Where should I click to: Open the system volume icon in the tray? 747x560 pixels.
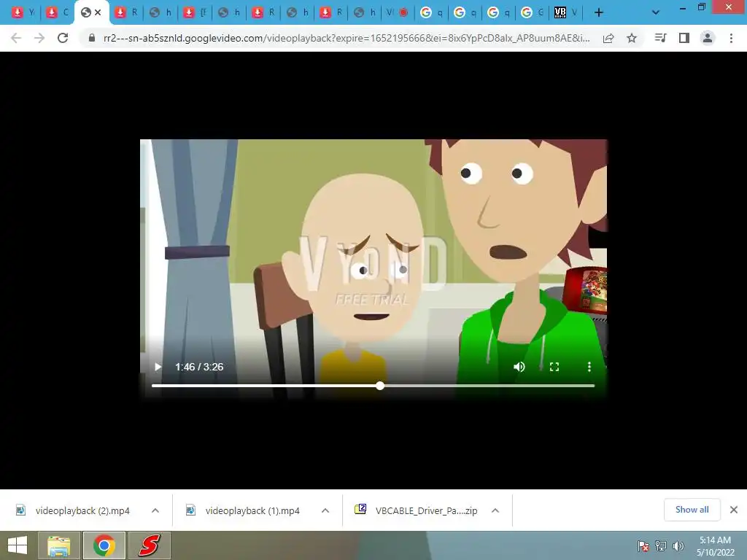click(678, 545)
